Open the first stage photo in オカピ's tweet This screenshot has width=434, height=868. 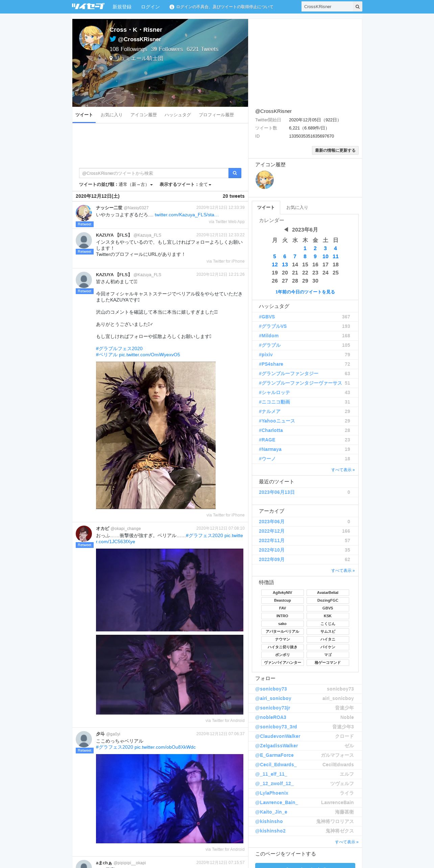170,590
